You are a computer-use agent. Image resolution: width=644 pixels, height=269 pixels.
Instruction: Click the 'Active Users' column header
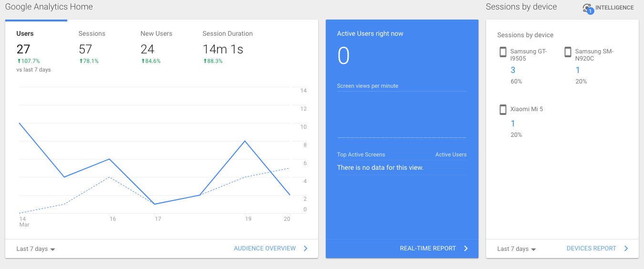451,155
